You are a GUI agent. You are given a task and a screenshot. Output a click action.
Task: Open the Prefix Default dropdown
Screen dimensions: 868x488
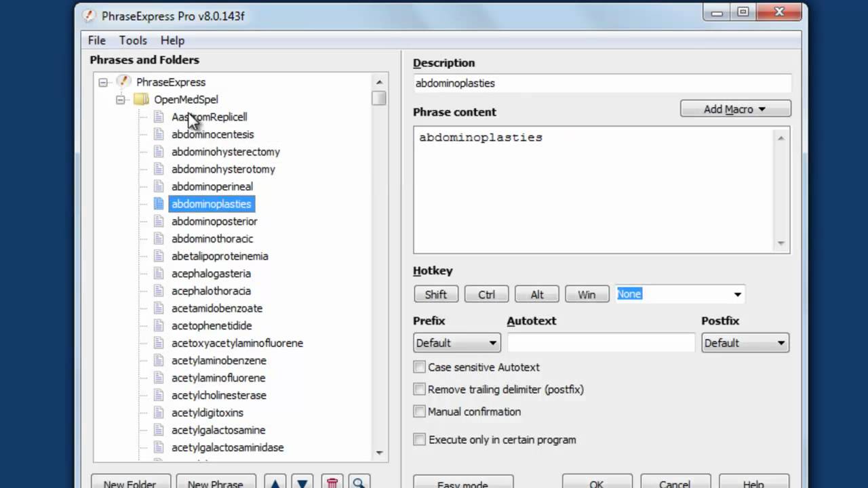click(x=457, y=343)
